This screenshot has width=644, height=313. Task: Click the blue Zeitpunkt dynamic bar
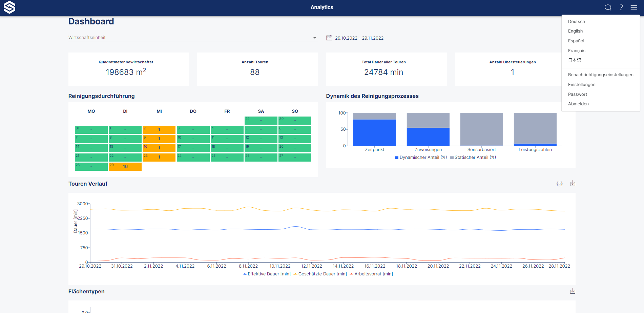[375, 132]
